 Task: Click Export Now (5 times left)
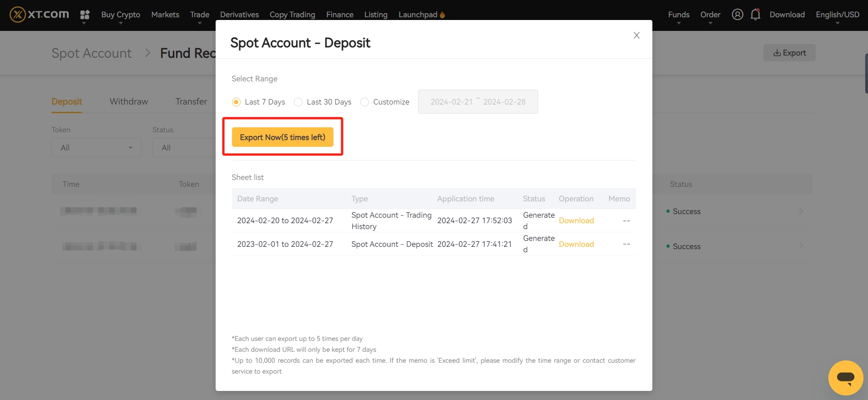(x=283, y=137)
